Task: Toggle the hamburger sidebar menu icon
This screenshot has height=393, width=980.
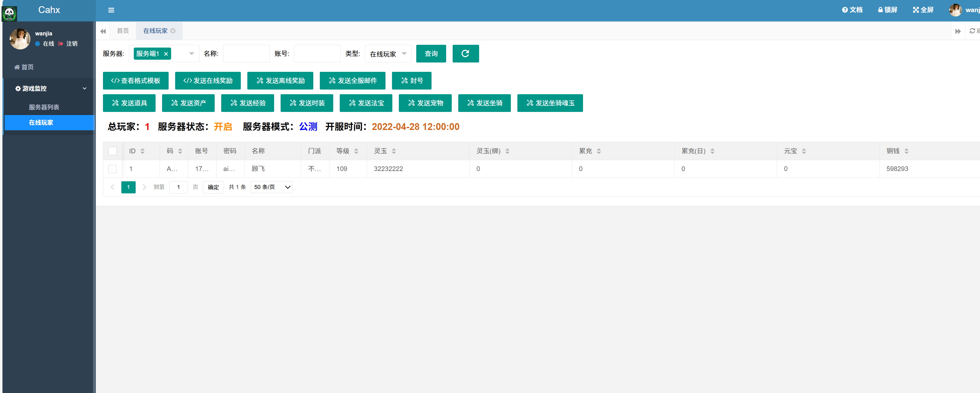Action: (x=111, y=10)
